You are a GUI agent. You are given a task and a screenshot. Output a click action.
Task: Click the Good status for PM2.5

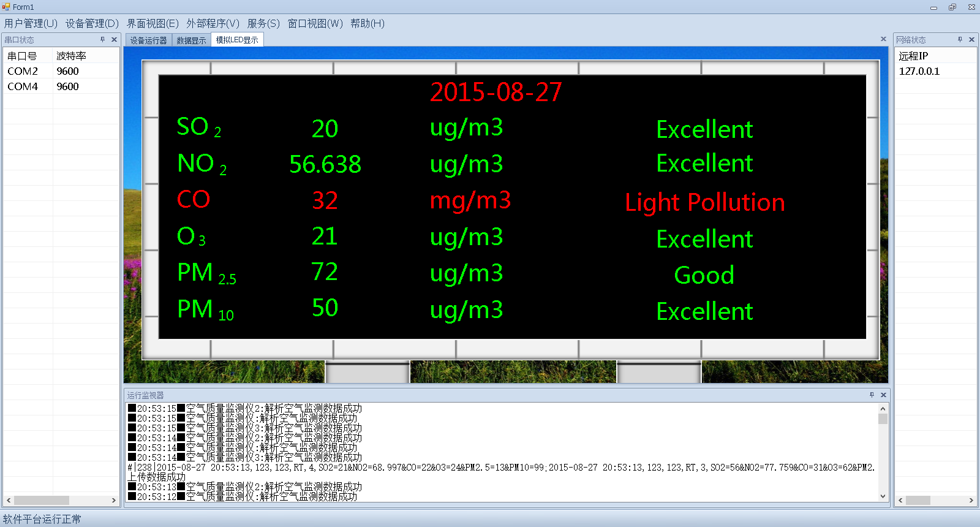(x=704, y=275)
